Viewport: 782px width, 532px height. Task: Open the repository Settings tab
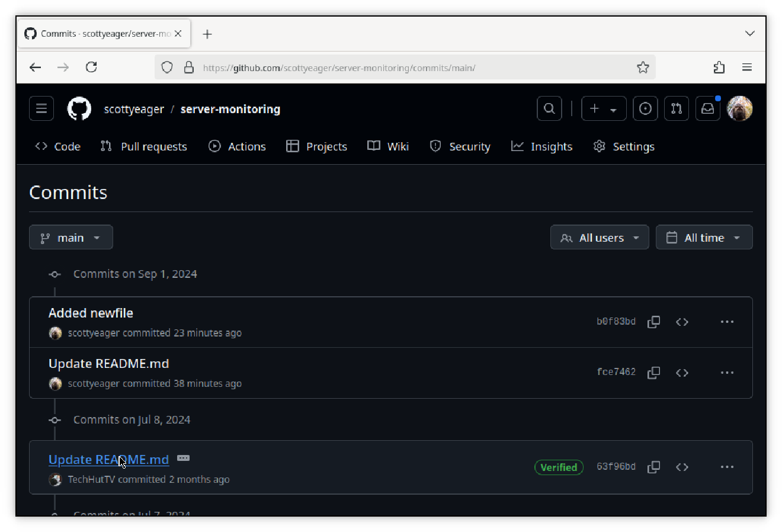623,146
